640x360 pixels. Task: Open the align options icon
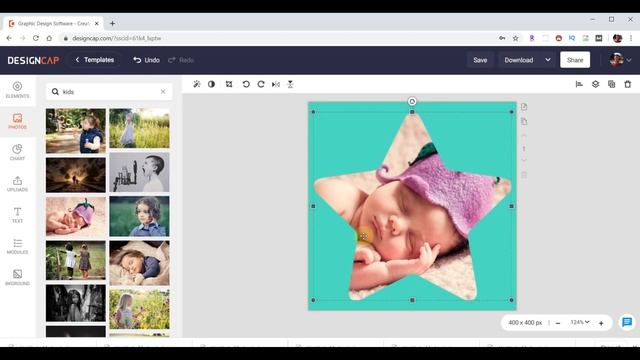coord(579,84)
